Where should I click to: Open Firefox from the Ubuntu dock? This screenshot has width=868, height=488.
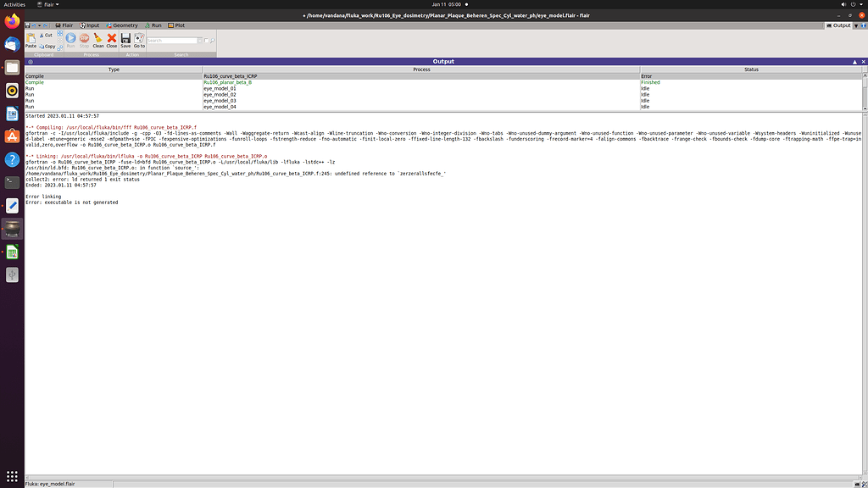pyautogui.click(x=12, y=21)
